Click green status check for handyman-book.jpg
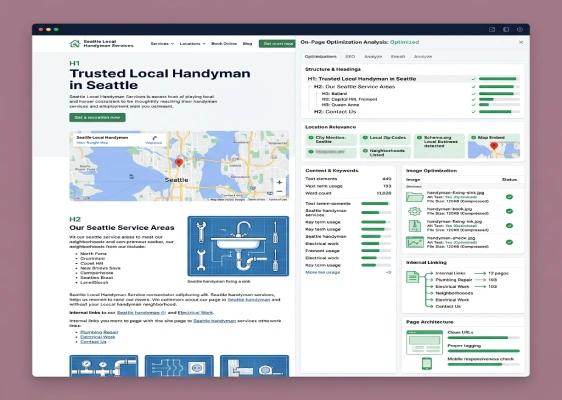The width and height of the screenshot is (562, 400). click(x=509, y=211)
